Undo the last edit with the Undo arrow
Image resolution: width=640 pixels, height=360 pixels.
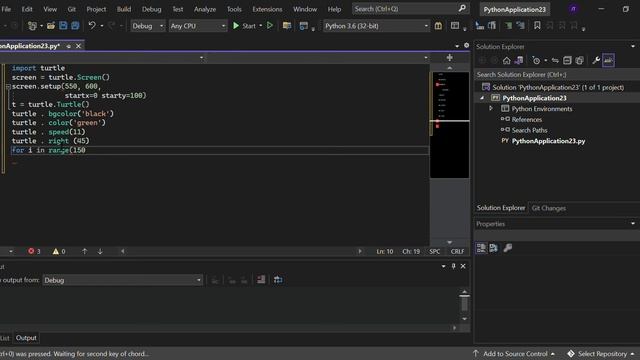[92, 26]
